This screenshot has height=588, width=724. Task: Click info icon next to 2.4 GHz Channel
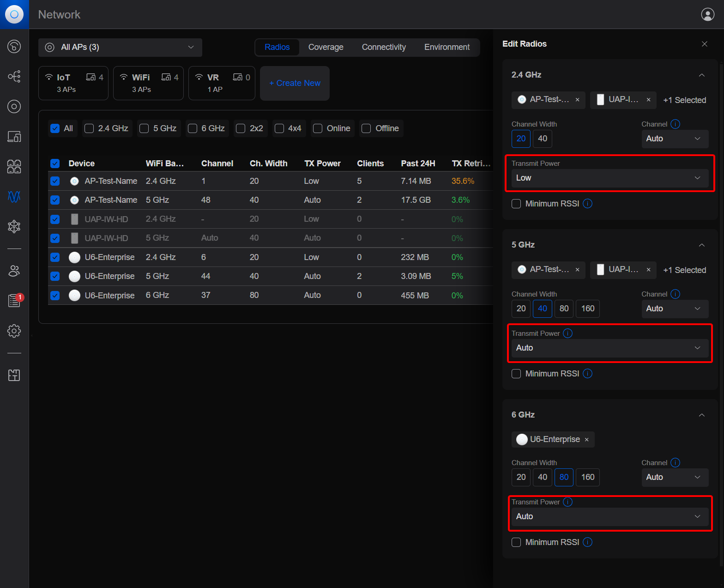point(675,124)
